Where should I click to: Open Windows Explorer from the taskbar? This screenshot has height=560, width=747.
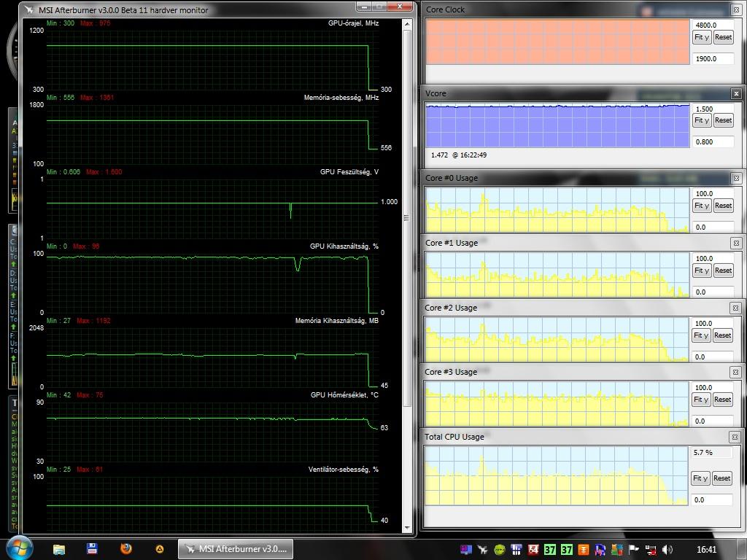point(59,549)
